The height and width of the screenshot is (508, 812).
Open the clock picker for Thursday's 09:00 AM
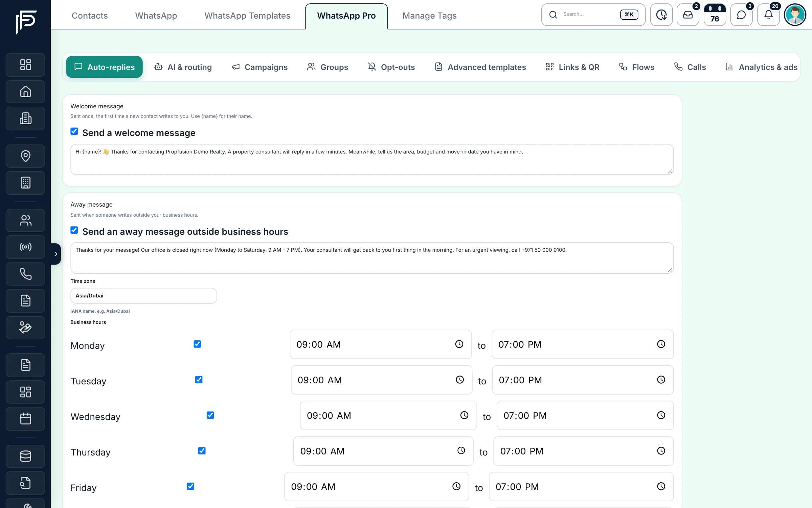461,451
